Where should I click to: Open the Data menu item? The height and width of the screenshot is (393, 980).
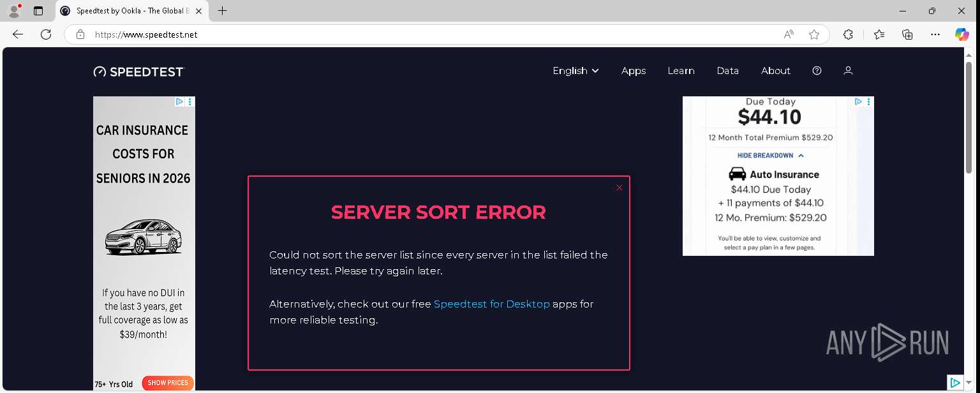tap(727, 71)
